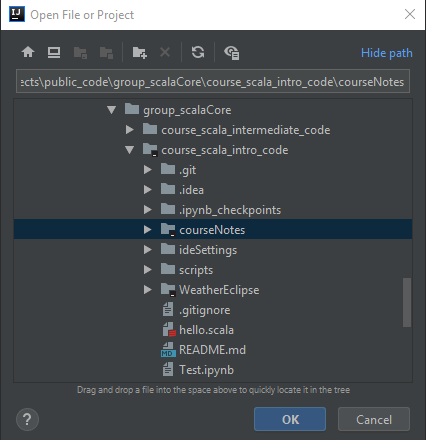Go to the home directory icon
This screenshot has width=426, height=440.
click(x=28, y=52)
